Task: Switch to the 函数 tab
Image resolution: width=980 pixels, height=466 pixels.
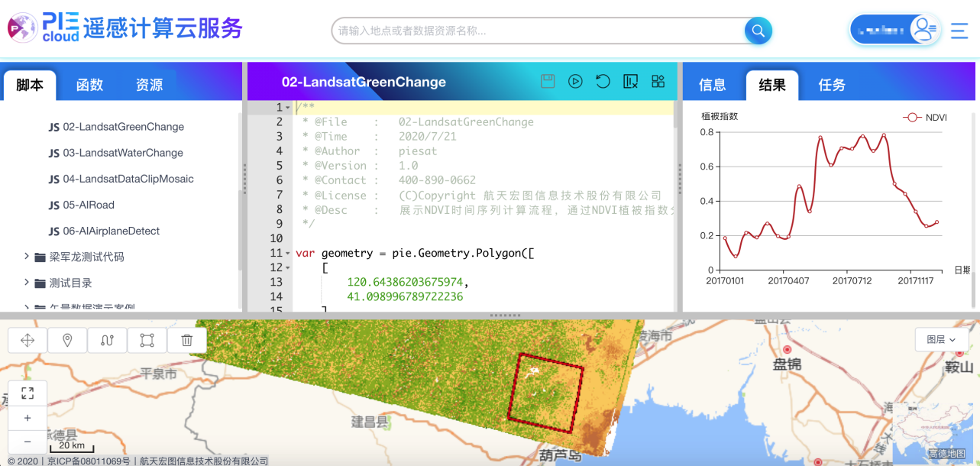Action: [x=89, y=85]
